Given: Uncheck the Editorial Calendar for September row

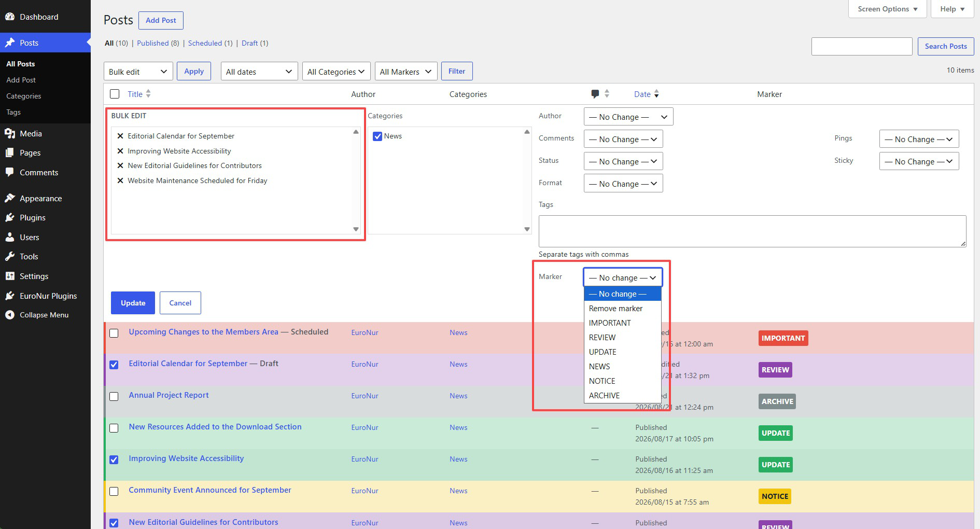Looking at the screenshot, I should [x=114, y=365].
